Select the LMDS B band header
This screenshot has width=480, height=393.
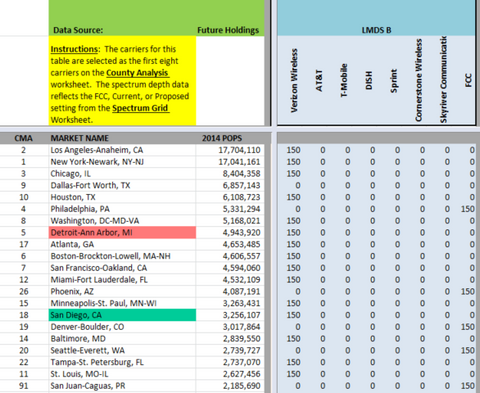coord(376,30)
